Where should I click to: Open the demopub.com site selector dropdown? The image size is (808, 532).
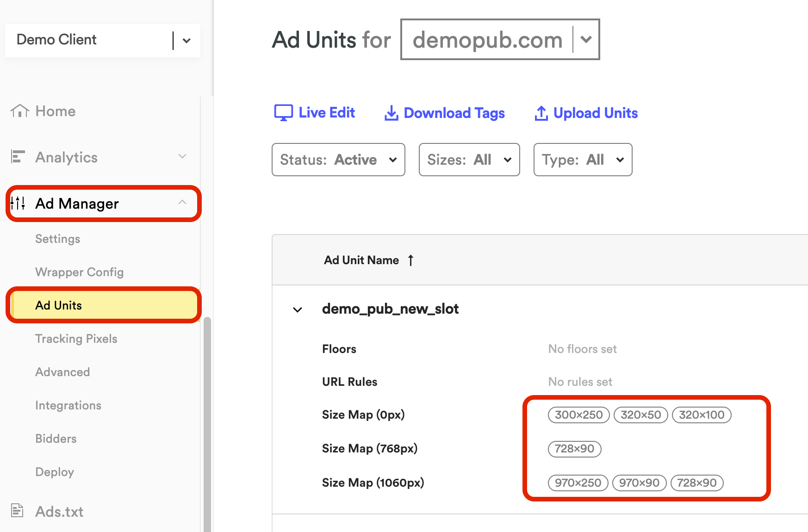pos(500,39)
